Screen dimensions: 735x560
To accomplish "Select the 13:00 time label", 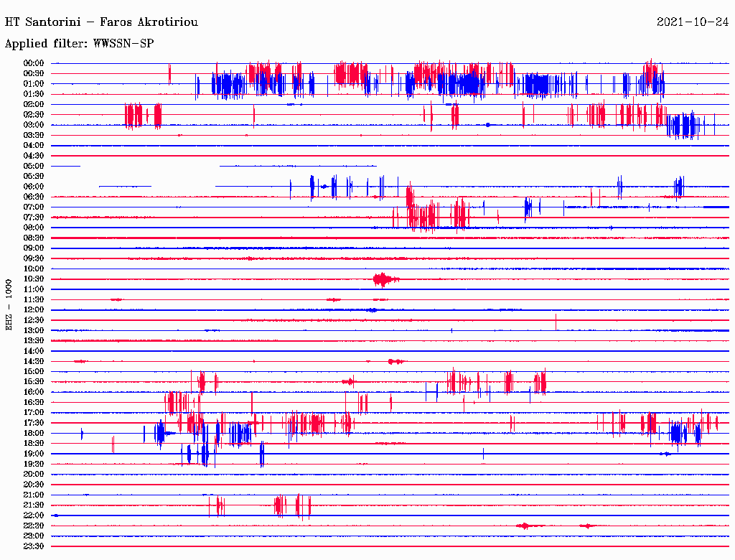I will (34, 331).
